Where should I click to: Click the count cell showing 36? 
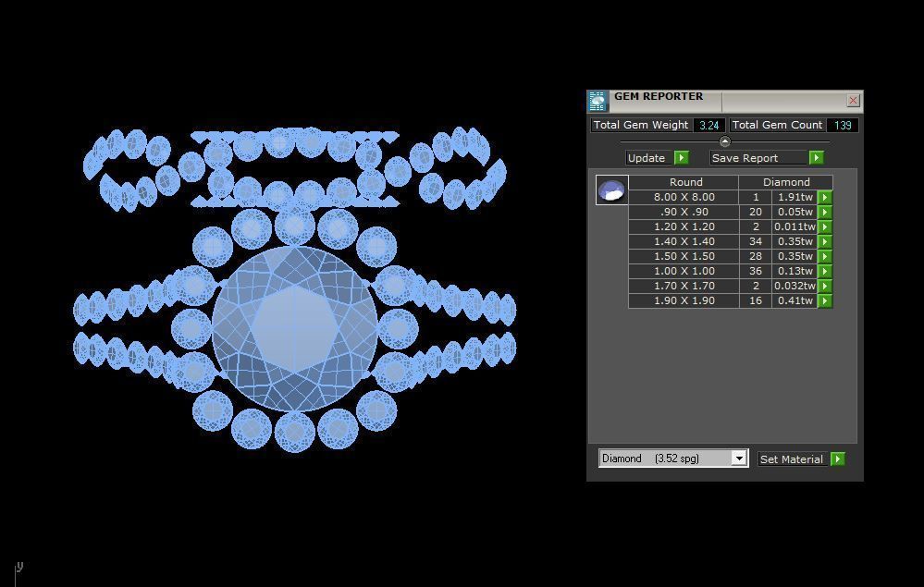pyautogui.click(x=756, y=271)
